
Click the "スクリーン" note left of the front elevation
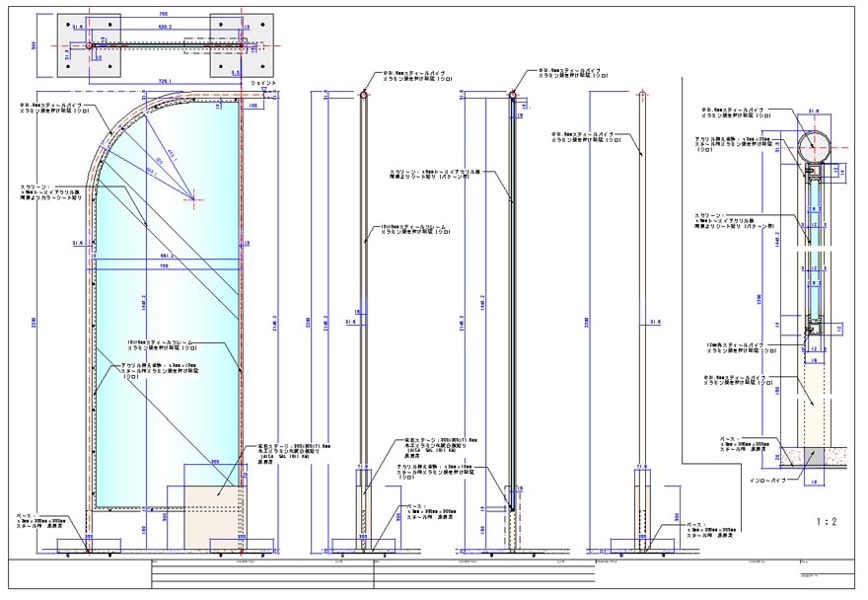[51, 191]
